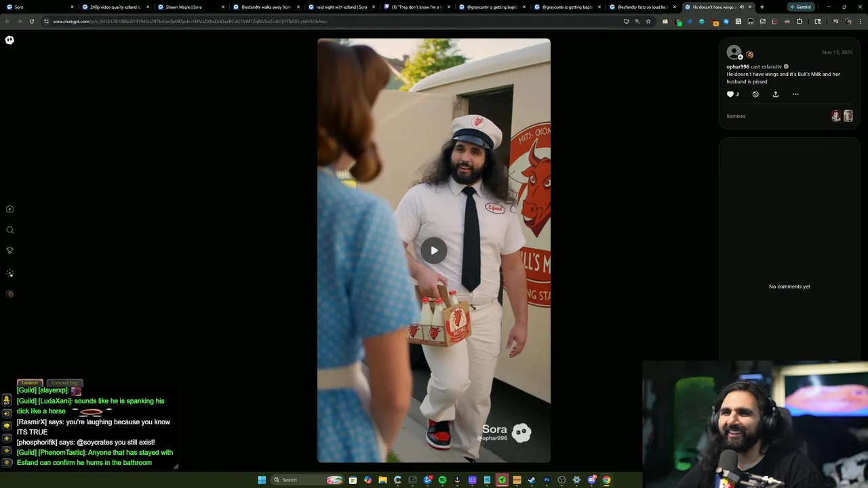
Task: Open Microsoft Store from the taskbar
Action: (x=353, y=480)
